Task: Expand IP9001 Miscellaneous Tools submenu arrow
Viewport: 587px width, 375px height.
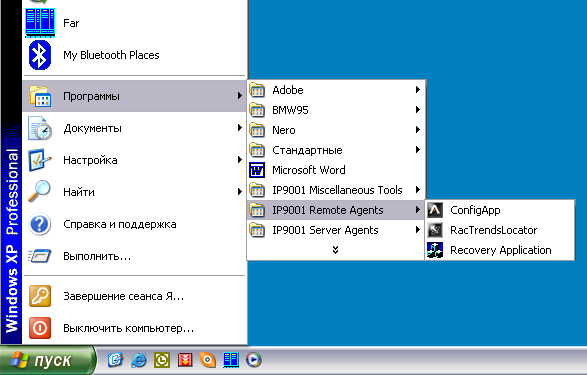Action: [418, 190]
